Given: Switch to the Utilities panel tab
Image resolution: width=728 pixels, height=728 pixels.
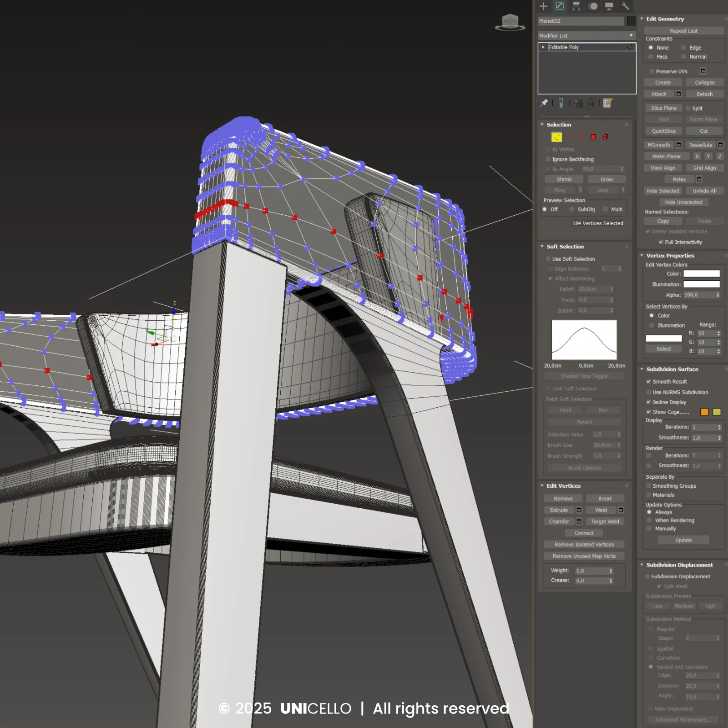Looking at the screenshot, I should click(x=625, y=6).
